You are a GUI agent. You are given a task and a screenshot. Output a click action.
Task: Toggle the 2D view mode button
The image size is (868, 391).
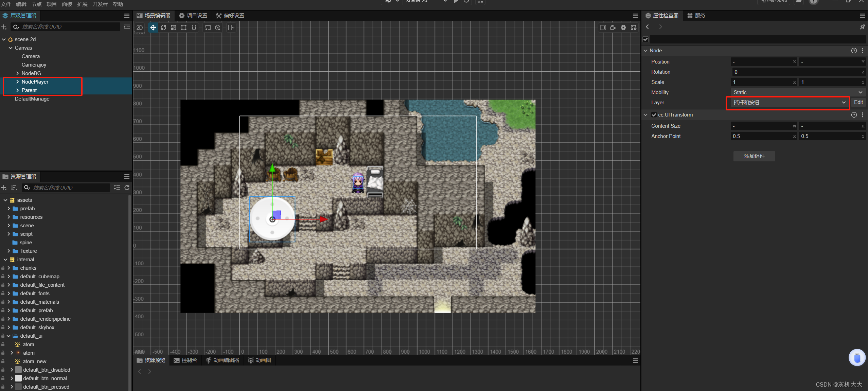(140, 28)
